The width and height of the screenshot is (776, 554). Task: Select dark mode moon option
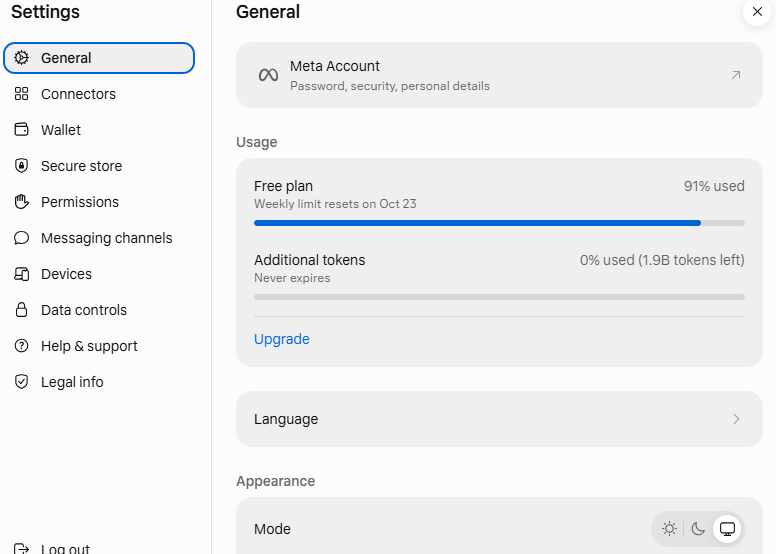point(698,529)
